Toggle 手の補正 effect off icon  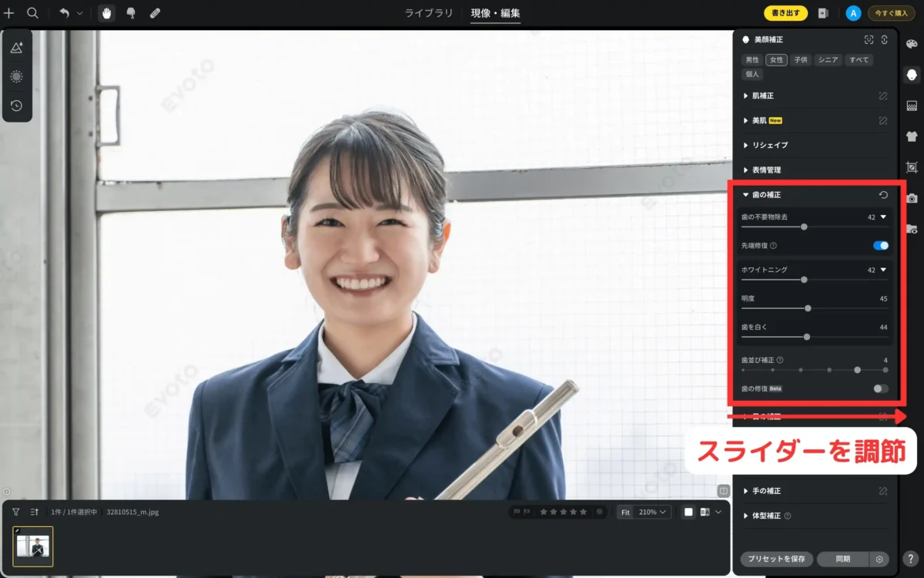883,490
